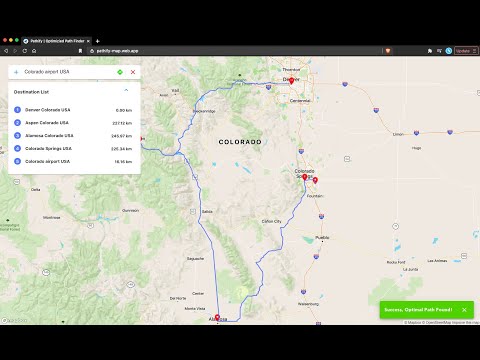The width and height of the screenshot is (480, 360).
Task: Click the Breckenridge label on map
Action: point(204,111)
